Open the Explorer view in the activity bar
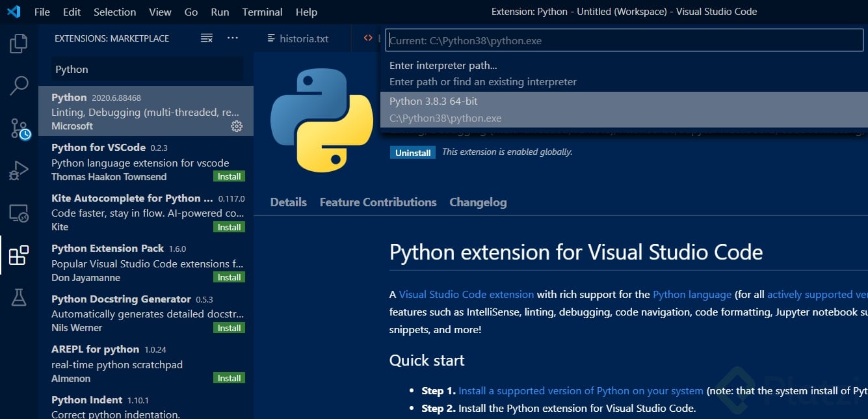The image size is (868, 419). (18, 43)
